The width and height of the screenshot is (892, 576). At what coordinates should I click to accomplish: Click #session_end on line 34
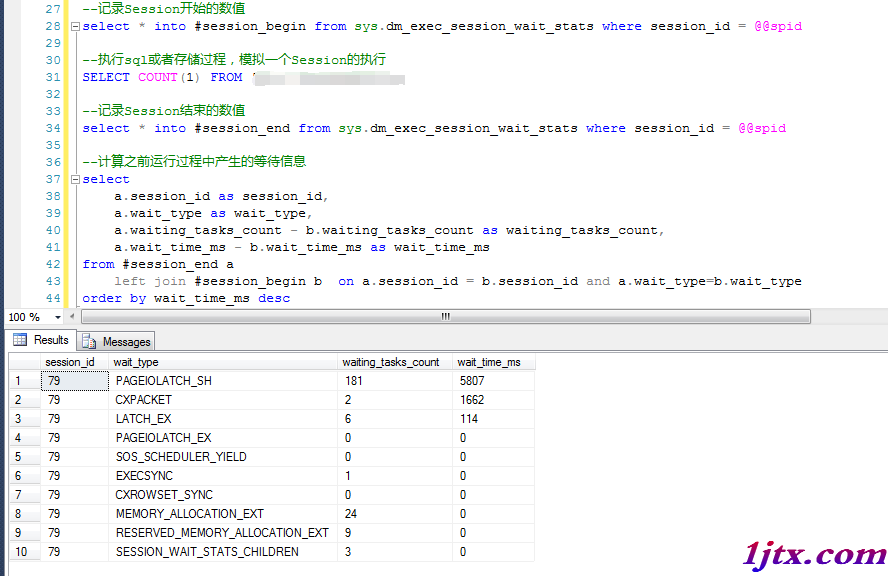pyautogui.click(x=242, y=129)
